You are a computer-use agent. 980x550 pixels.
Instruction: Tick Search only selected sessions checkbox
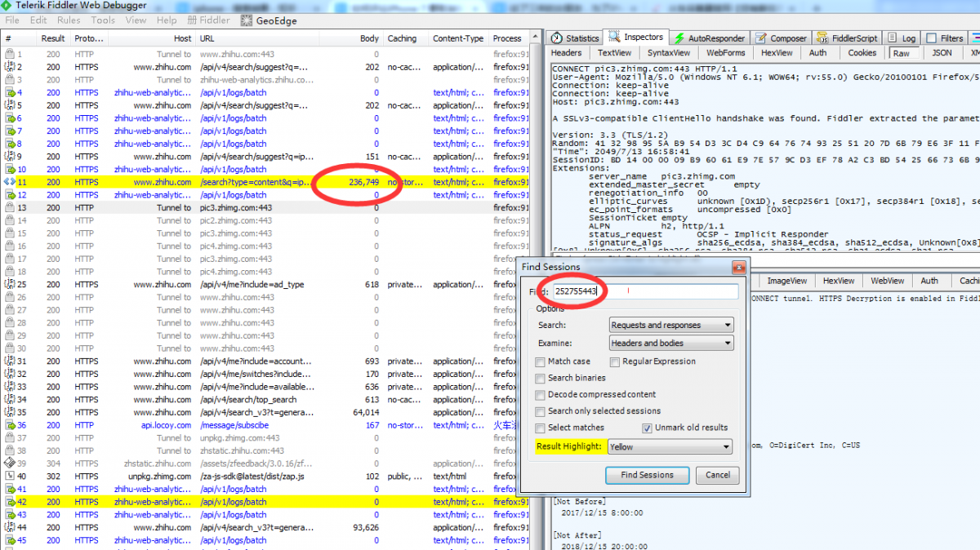pyautogui.click(x=540, y=411)
